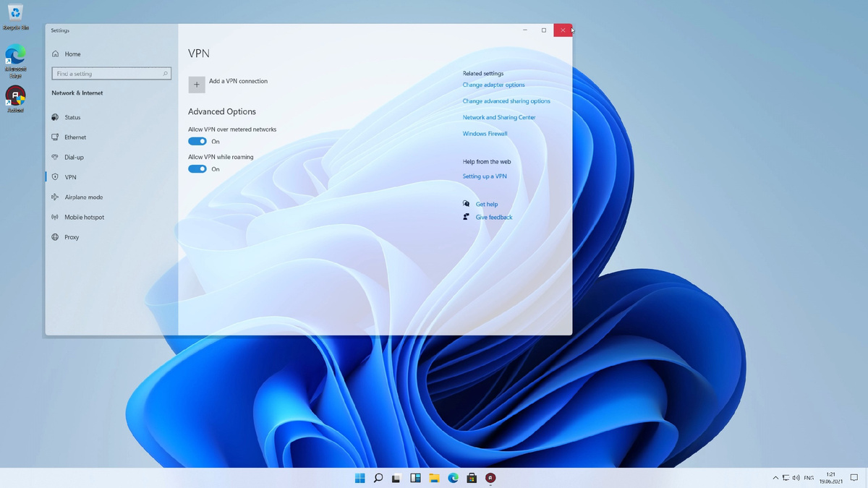Viewport: 868px width, 488px height.
Task: Open volume icon in system tray
Action: [796, 478]
